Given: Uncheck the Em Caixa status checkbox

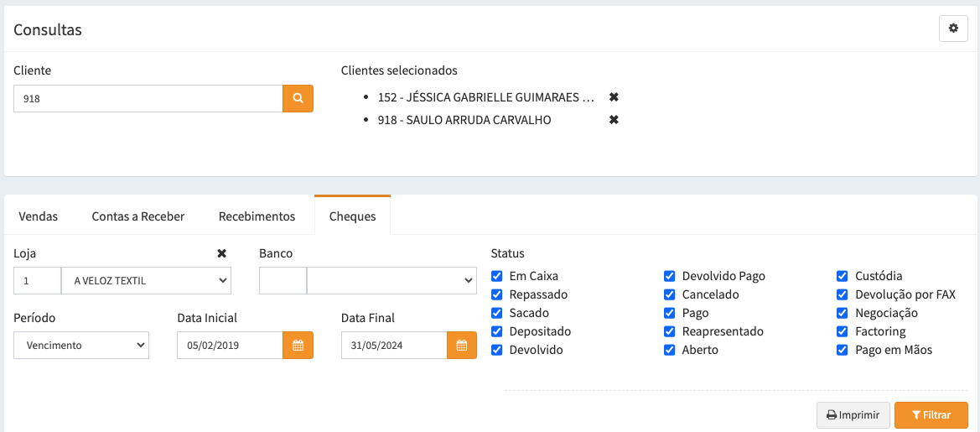Looking at the screenshot, I should point(497,276).
